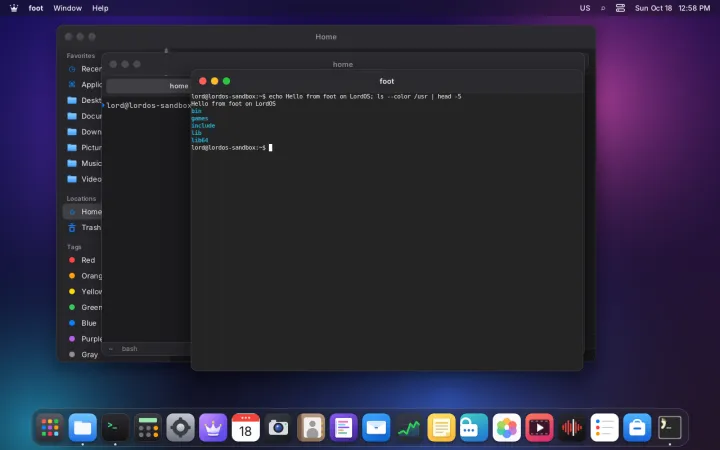Launch the Calendar icon showing 18
This screenshot has width=720, height=450.
point(246,428)
